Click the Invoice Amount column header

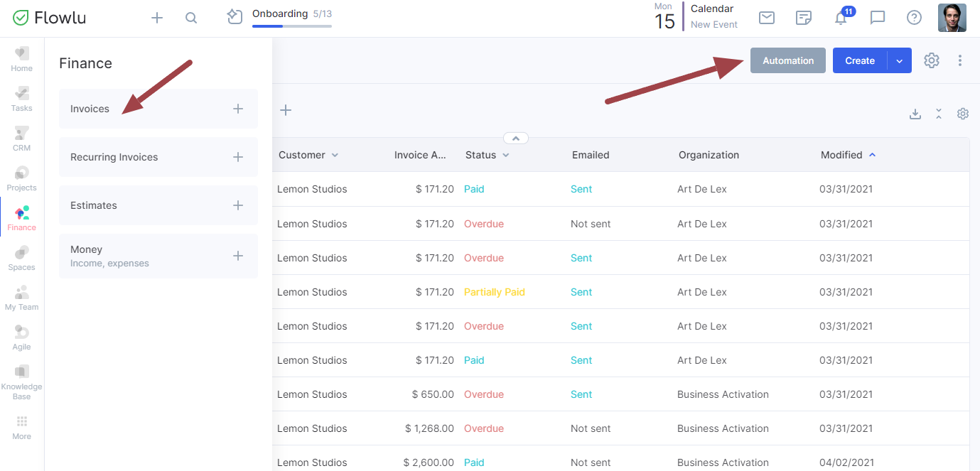421,155
